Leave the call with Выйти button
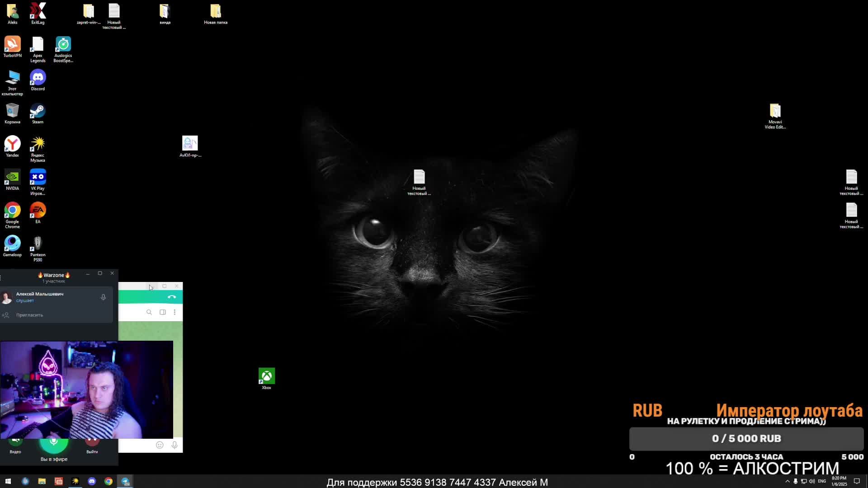This screenshot has width=868, height=488. coord(92,442)
